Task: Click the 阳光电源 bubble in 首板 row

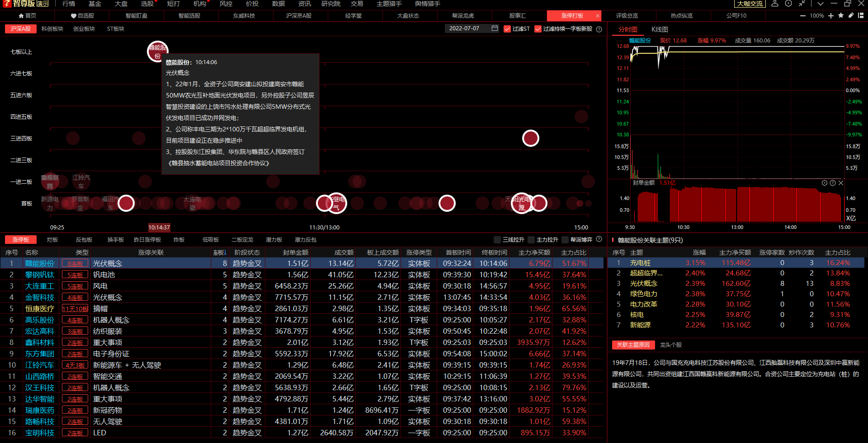Action: coord(522,203)
